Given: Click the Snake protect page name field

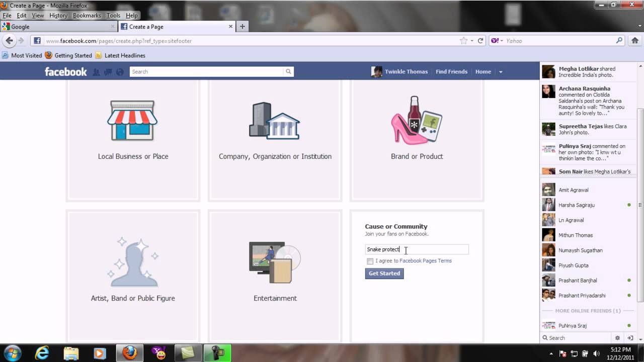Looking at the screenshot, I should (417, 249).
